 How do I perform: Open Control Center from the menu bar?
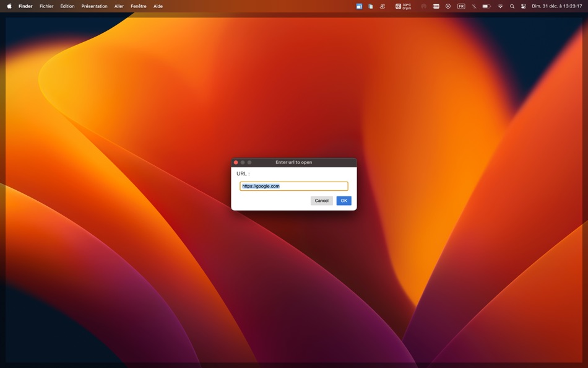(x=524, y=6)
